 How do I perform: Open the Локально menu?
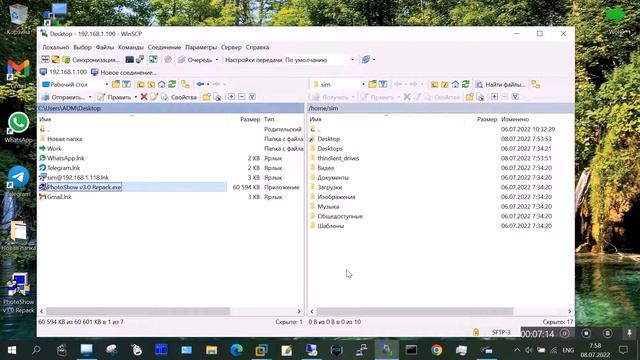pos(56,47)
